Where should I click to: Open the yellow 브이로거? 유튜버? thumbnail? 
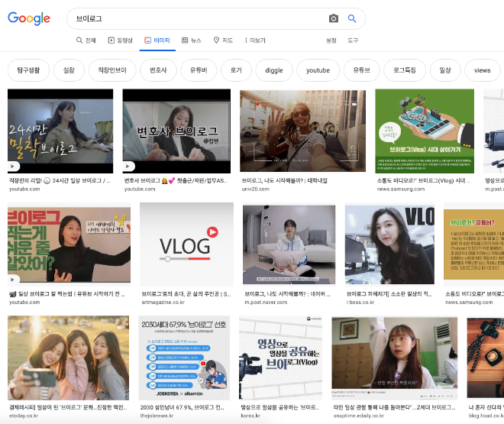click(473, 244)
